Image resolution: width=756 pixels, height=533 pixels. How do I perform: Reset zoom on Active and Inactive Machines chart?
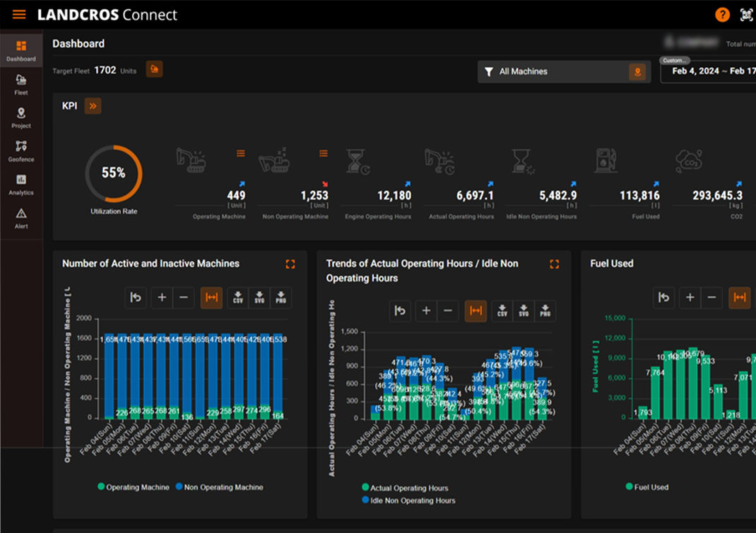pyautogui.click(x=136, y=297)
